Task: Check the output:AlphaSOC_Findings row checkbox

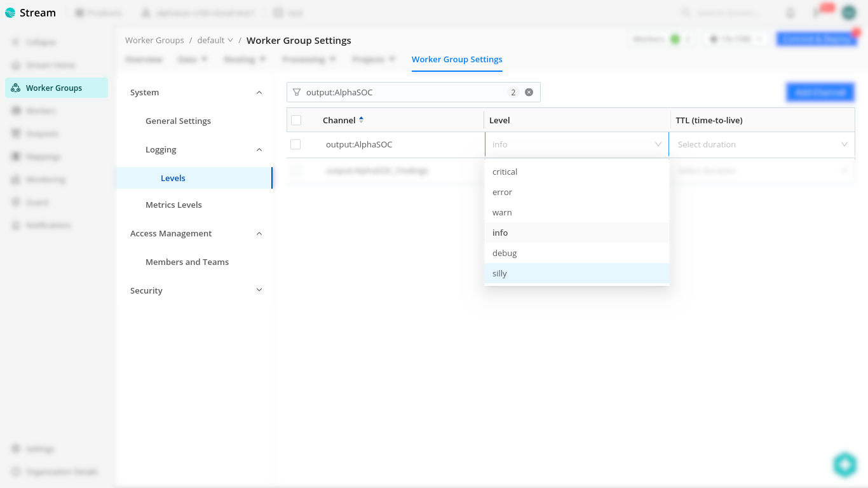Action: (295, 170)
